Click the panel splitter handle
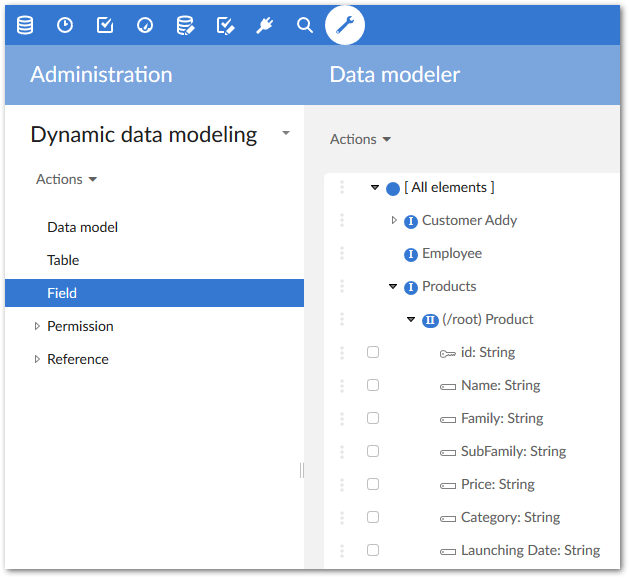 click(x=302, y=470)
